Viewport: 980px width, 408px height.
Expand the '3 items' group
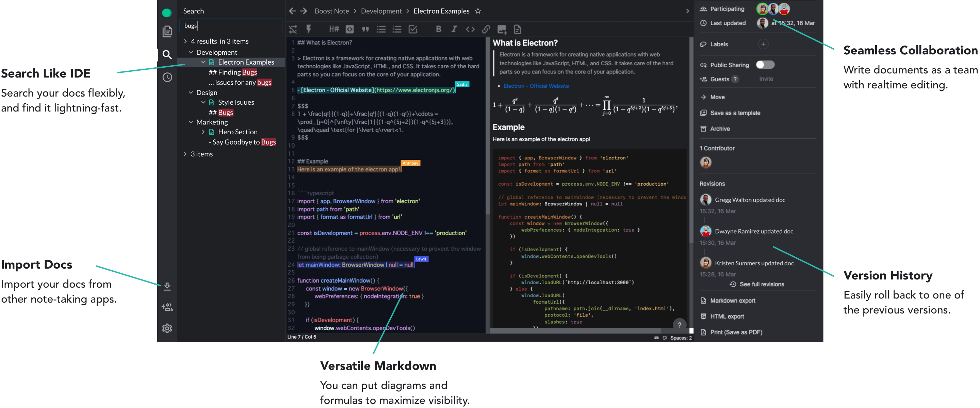185,154
